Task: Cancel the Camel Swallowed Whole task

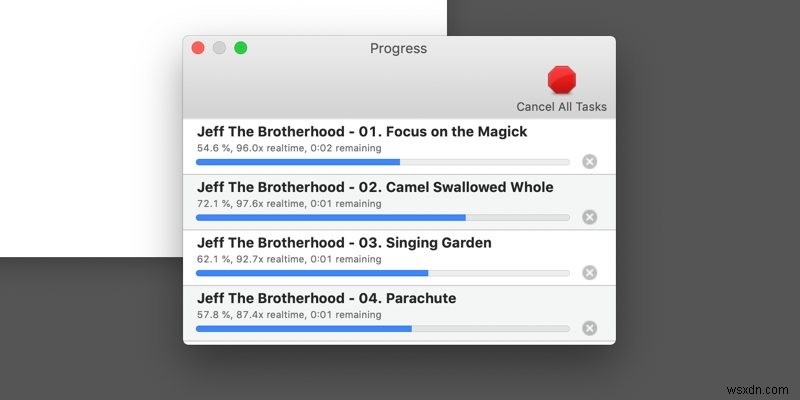Action: click(589, 217)
